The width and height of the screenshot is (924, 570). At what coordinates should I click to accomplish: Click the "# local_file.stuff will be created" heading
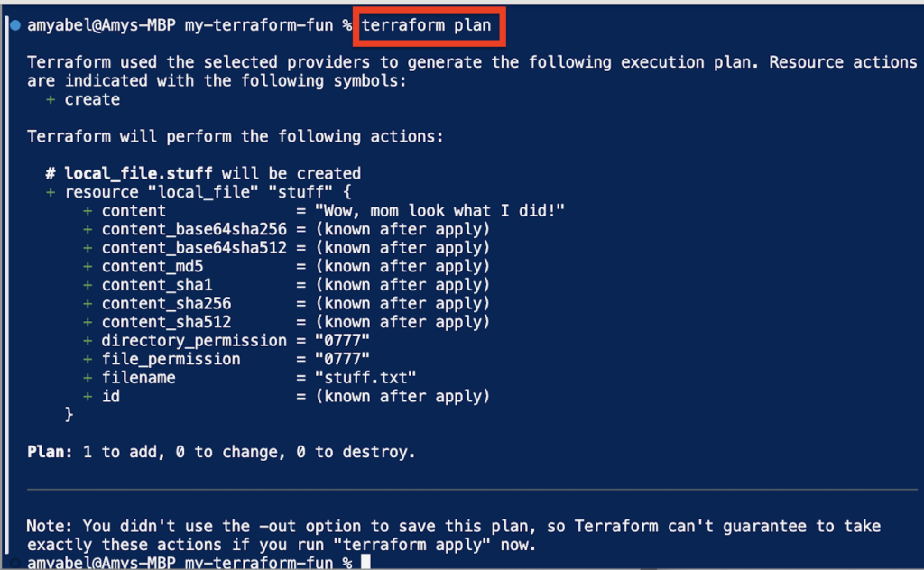point(203,173)
